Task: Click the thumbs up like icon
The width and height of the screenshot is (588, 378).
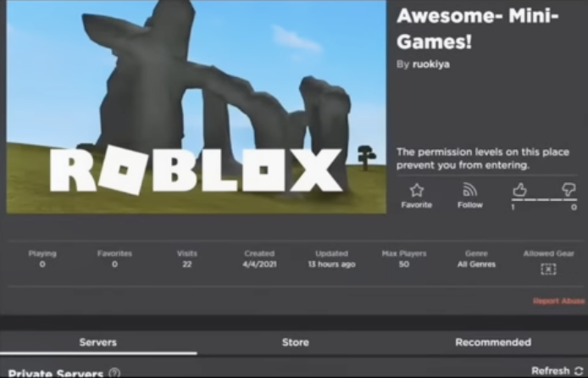Action: point(519,190)
